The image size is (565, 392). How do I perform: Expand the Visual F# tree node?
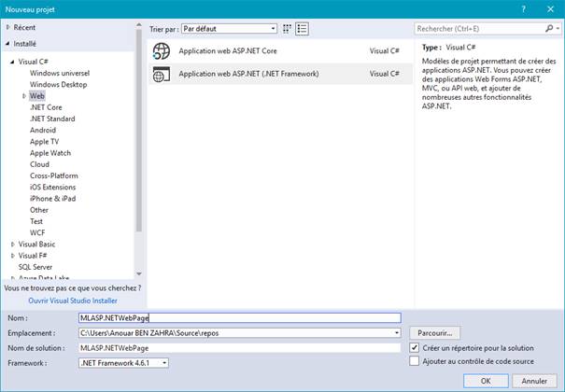(13, 256)
